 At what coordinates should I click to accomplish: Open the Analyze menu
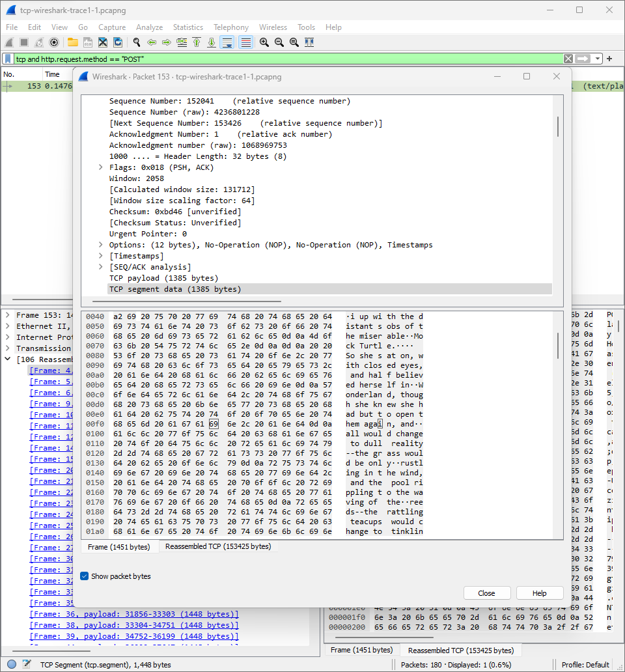(x=150, y=27)
